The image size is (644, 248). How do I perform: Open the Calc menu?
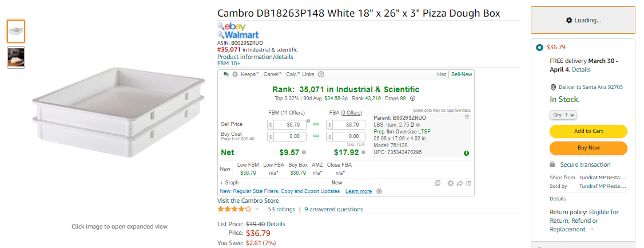[x=293, y=74]
